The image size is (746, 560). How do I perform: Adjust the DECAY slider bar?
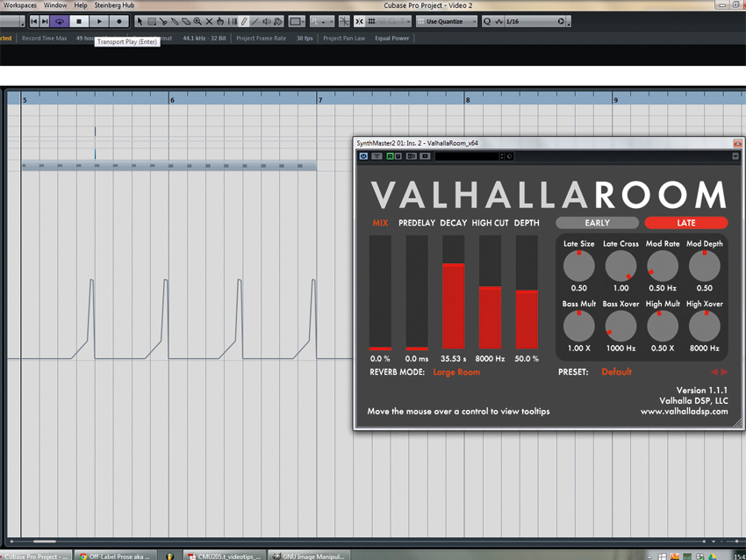(x=454, y=292)
